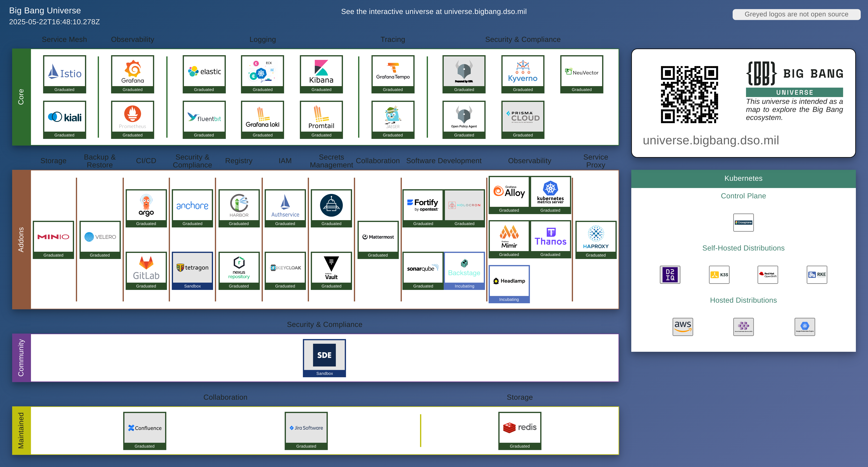
Task: Open the HAProxy logo card
Action: (x=596, y=240)
